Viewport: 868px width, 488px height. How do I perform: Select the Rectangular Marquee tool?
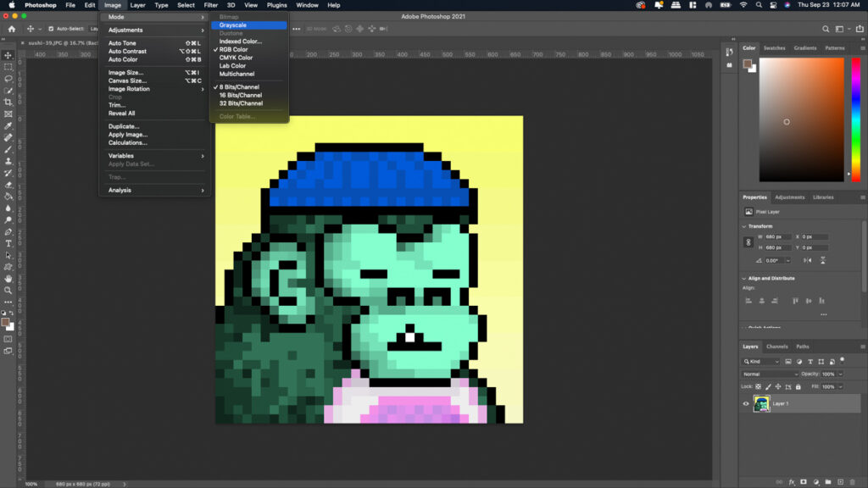[x=8, y=67]
